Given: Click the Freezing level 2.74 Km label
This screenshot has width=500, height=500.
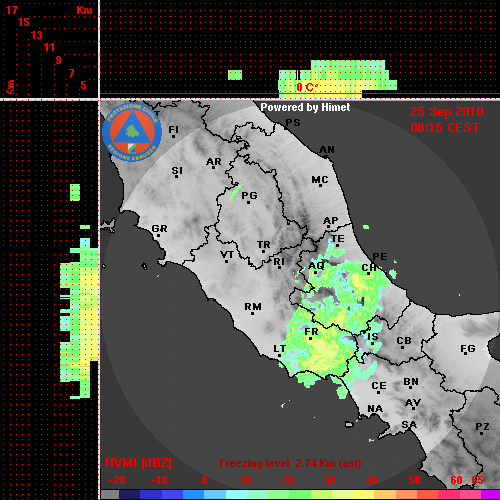Looking at the screenshot, I should pos(290,463).
